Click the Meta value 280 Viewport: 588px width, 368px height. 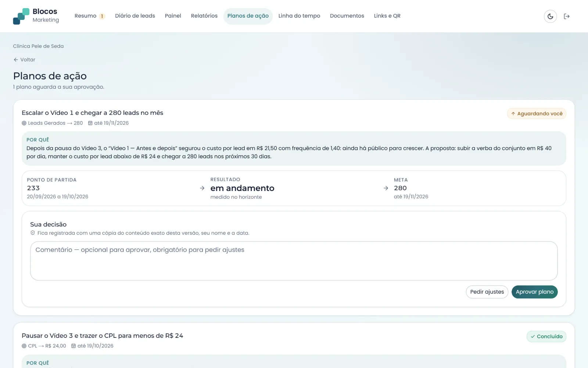coord(400,188)
